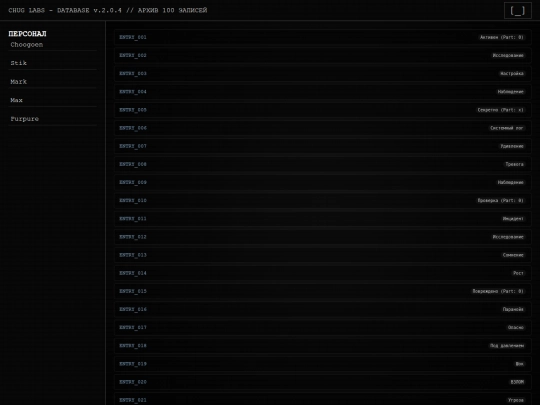Open ENTRY_005 secret record
The image size is (540, 405).
[322, 110]
